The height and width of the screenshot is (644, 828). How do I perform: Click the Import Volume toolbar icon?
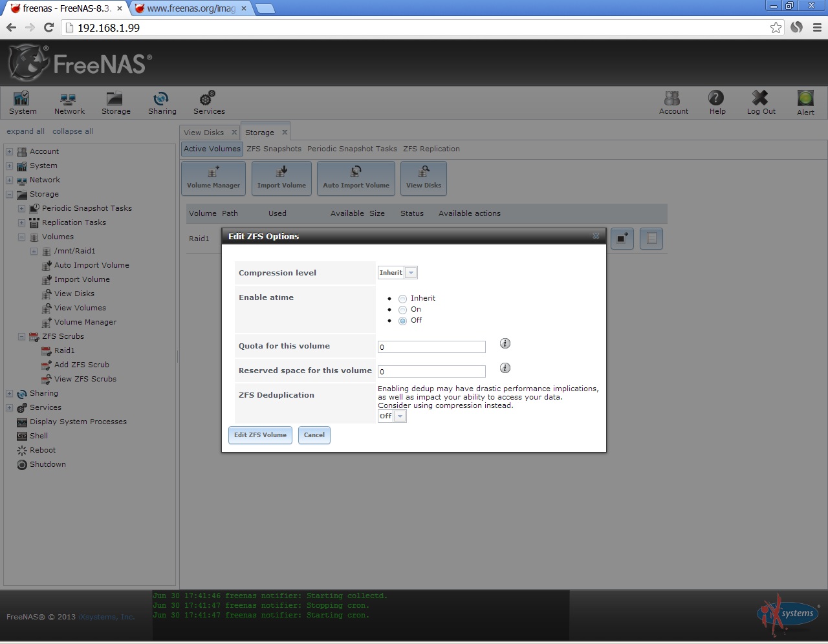(x=281, y=178)
